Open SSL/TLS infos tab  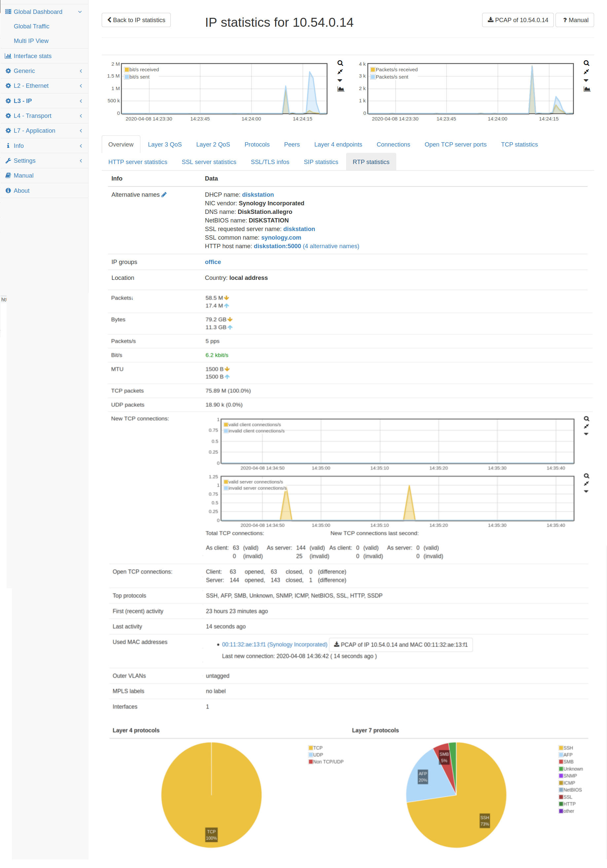click(270, 162)
